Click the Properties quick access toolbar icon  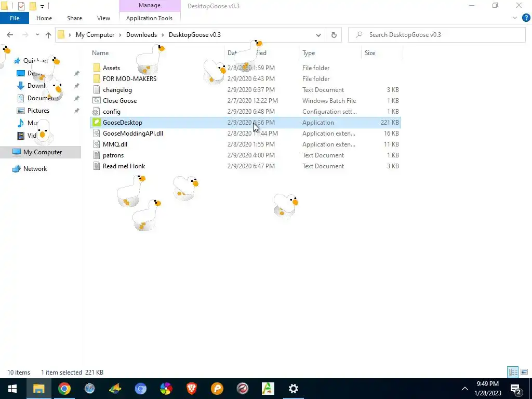pyautogui.click(x=21, y=6)
